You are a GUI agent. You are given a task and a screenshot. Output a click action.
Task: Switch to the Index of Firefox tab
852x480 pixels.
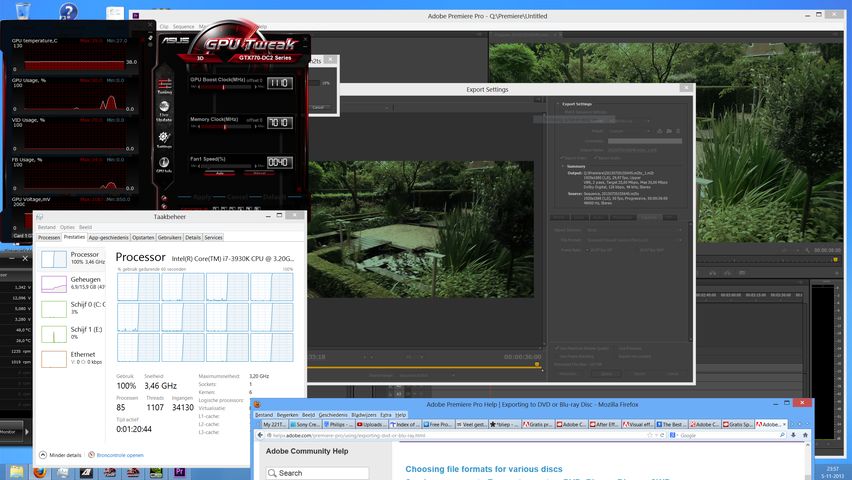click(405, 425)
